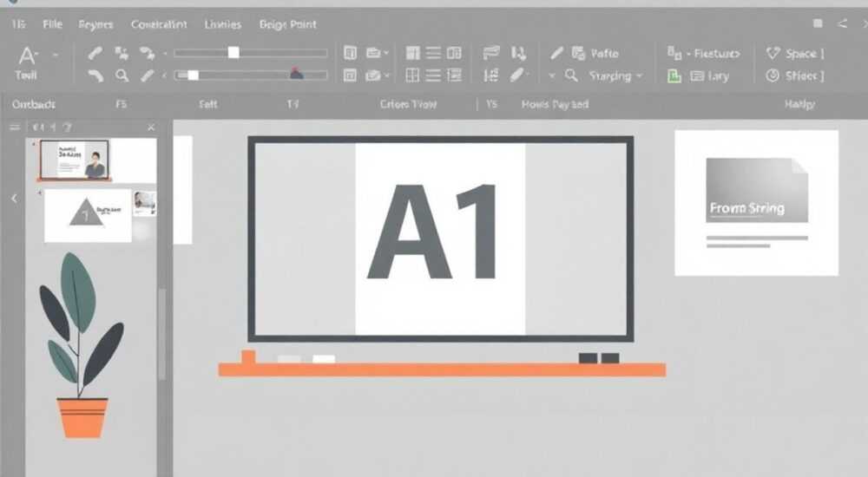
Task: Collapse slide panel with the left chevron
Action: [x=15, y=198]
